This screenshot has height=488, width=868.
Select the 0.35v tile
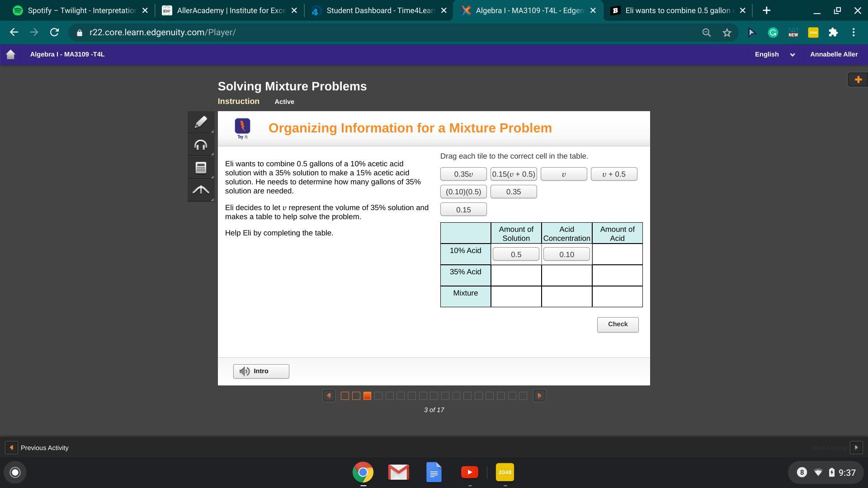(x=463, y=174)
